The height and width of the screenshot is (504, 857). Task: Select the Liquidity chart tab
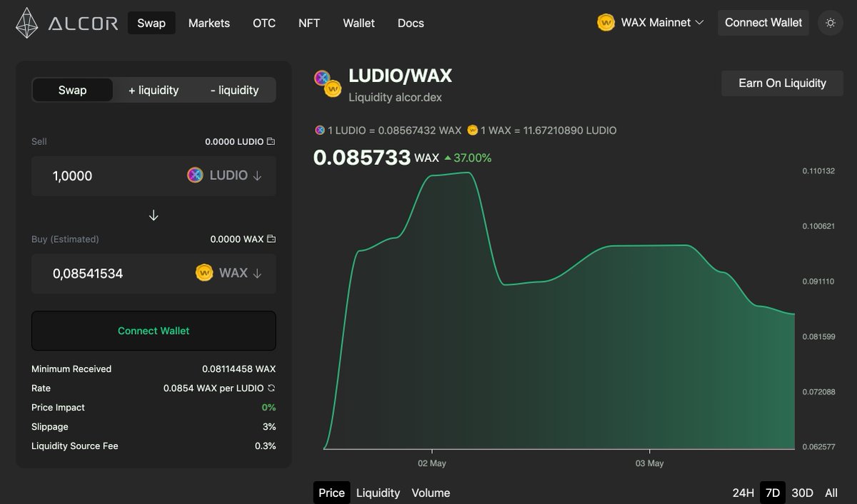coord(378,493)
